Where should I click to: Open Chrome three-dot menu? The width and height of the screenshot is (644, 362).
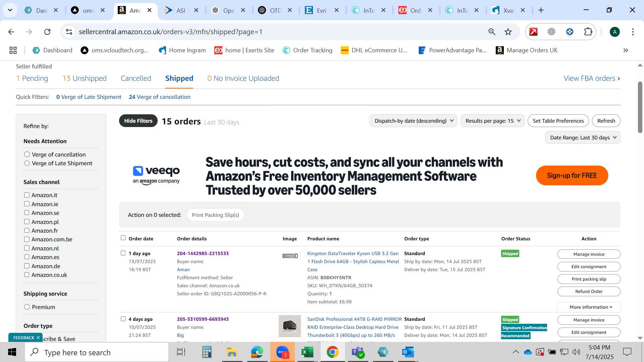pos(633,32)
